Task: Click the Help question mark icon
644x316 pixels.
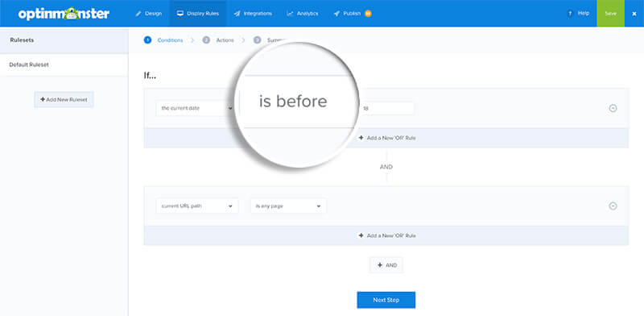Action: point(570,14)
